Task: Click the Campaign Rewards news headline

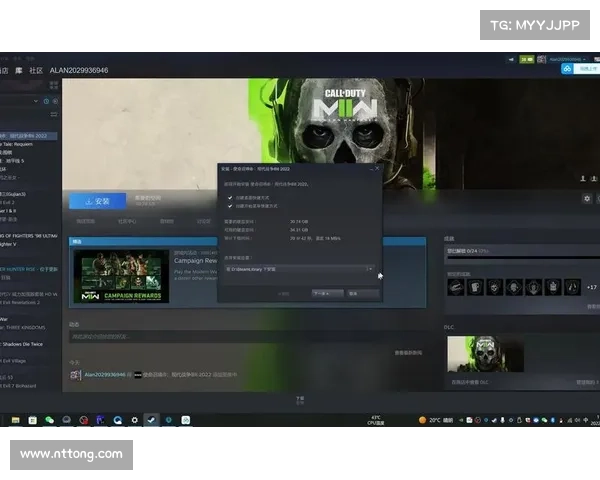Action: pos(196,261)
